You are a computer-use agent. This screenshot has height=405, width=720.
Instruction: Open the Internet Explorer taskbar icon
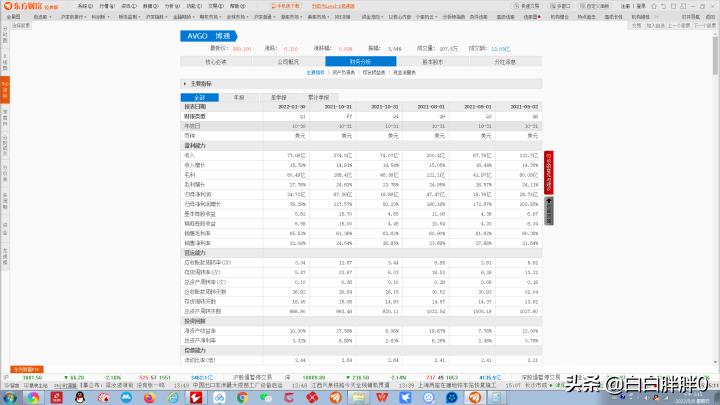[173, 397]
